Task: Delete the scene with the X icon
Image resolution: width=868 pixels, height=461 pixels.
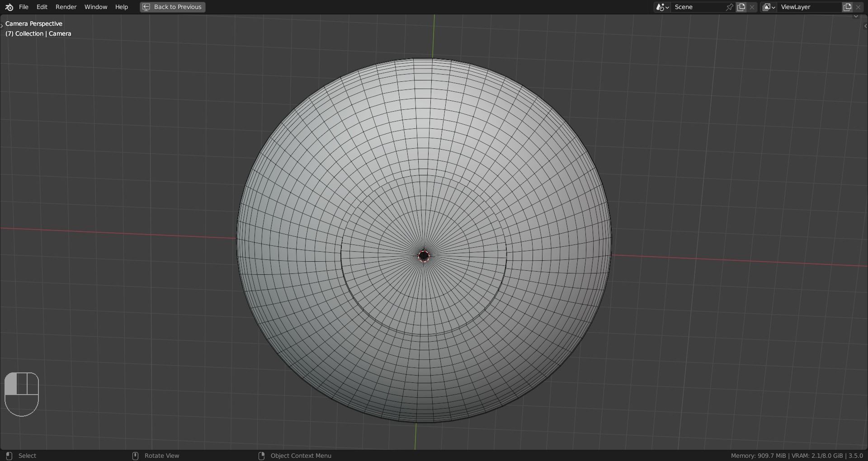Action: (752, 7)
